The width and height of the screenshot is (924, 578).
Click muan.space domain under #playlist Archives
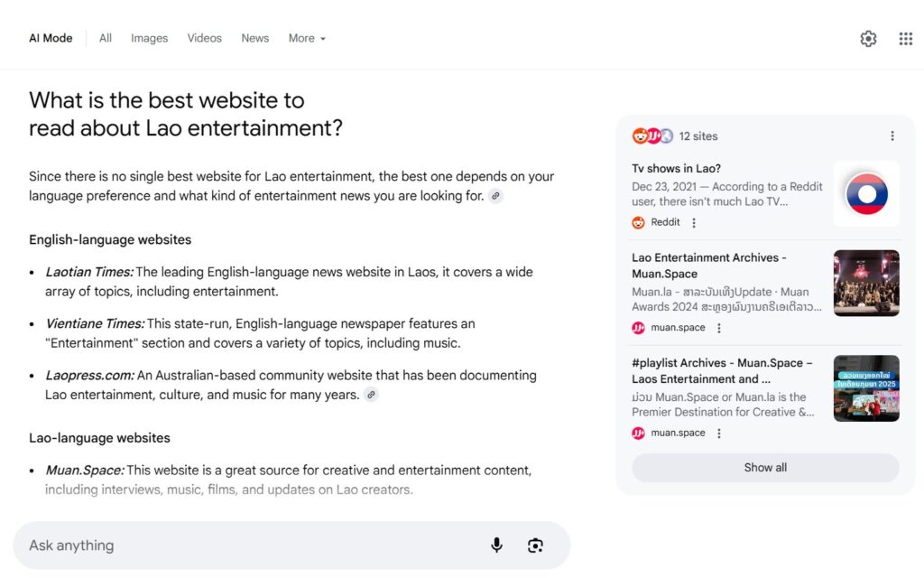click(x=678, y=433)
